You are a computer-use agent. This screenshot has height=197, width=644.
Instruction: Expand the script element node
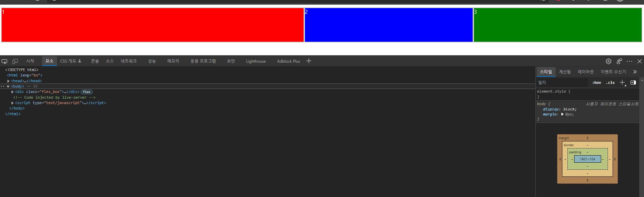coord(12,103)
